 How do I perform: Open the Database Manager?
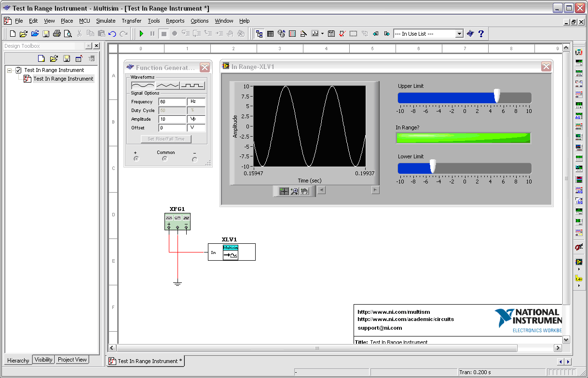click(x=281, y=34)
